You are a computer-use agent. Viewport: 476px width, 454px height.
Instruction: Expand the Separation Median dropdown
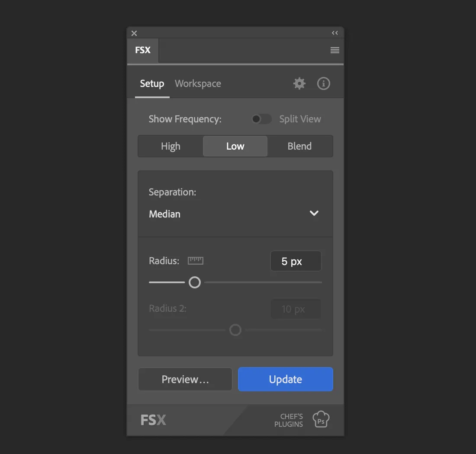(x=235, y=214)
